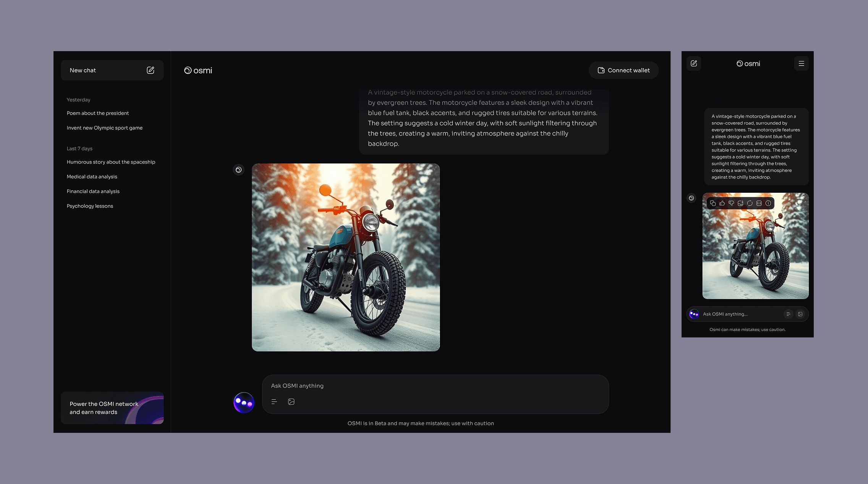Click the 'Ask OSMI anything' desktop input field
This screenshot has height=484, width=868.
(x=435, y=386)
